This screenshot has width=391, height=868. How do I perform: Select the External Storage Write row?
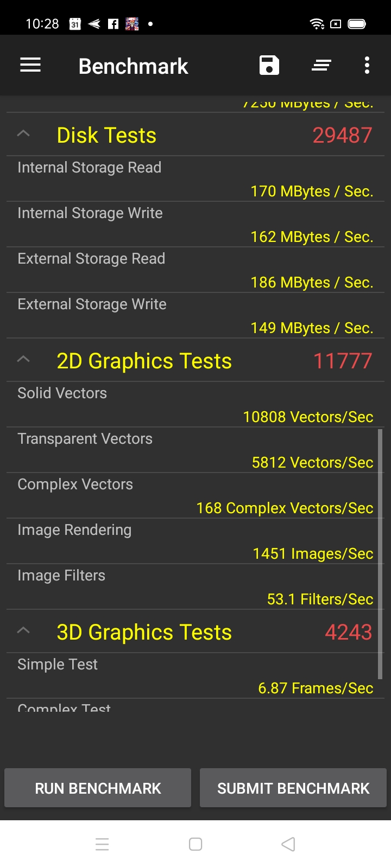[195, 316]
